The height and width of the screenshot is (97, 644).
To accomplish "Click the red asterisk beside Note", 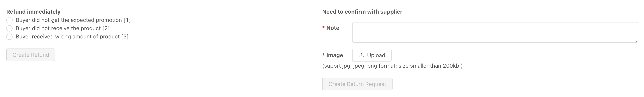I will (x=324, y=27).
